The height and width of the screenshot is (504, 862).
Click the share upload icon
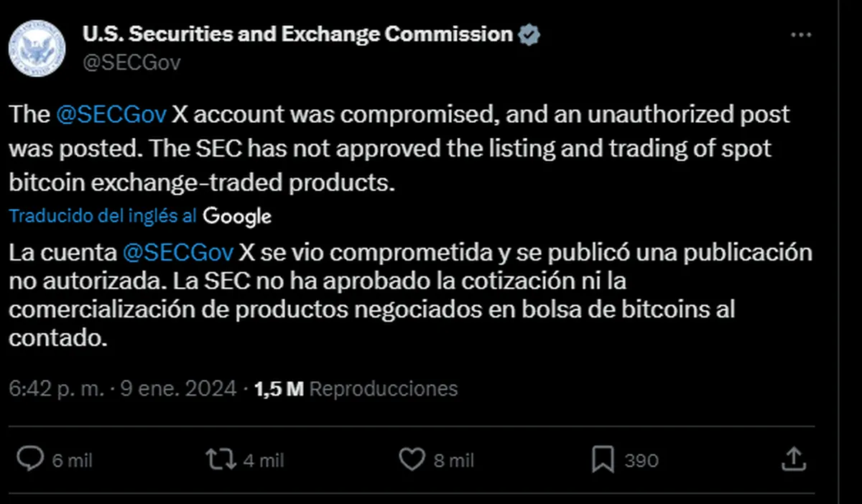pos(792,459)
